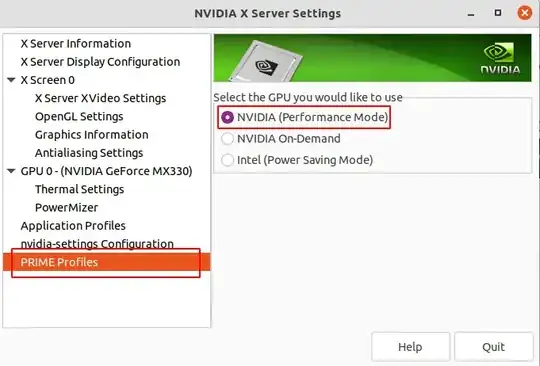This screenshot has width=540, height=366.
Task: Collapse the X Screen 0 tree node
Action: tap(11, 80)
